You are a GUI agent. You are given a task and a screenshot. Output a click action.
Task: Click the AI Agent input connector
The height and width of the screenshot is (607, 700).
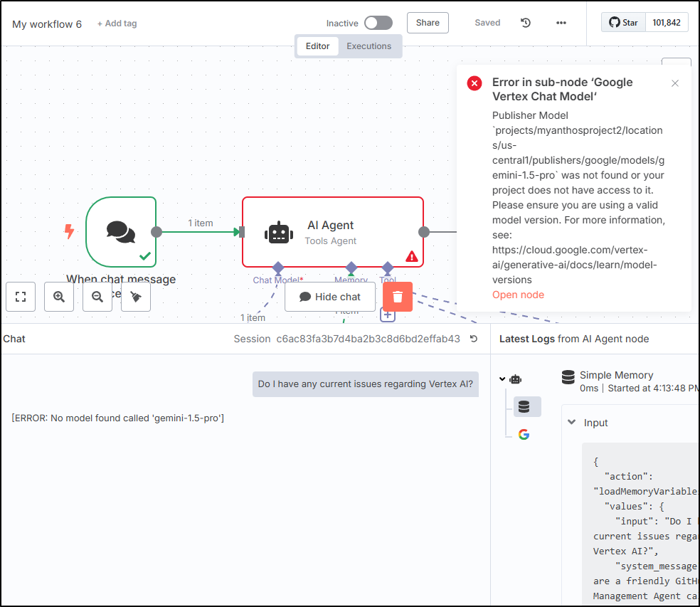(242, 232)
